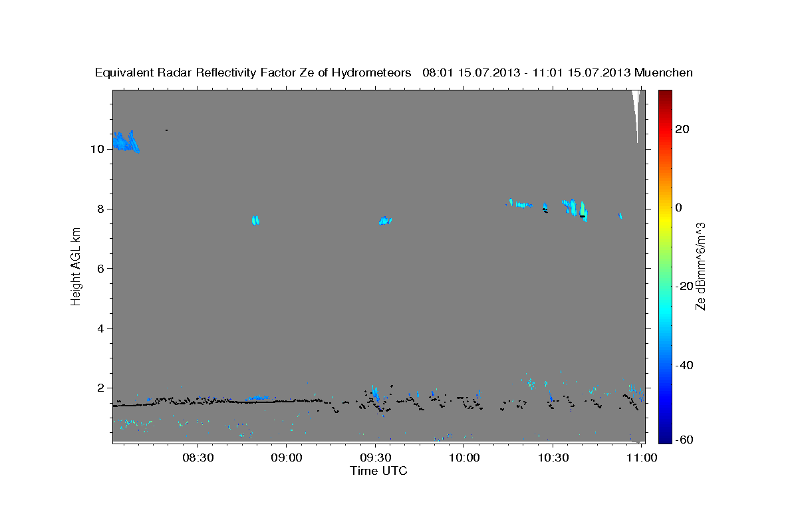The width and height of the screenshot is (798, 532).
Task: Click the colorbar label '20'
Action: click(x=683, y=129)
